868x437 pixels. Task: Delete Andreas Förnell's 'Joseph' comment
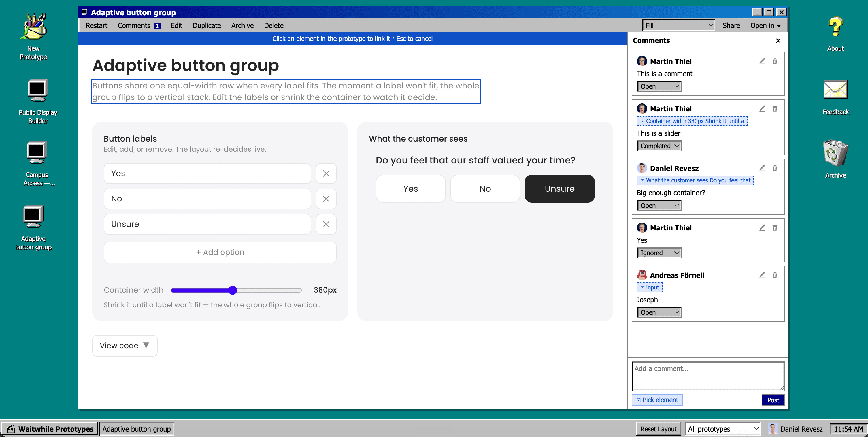(x=775, y=275)
